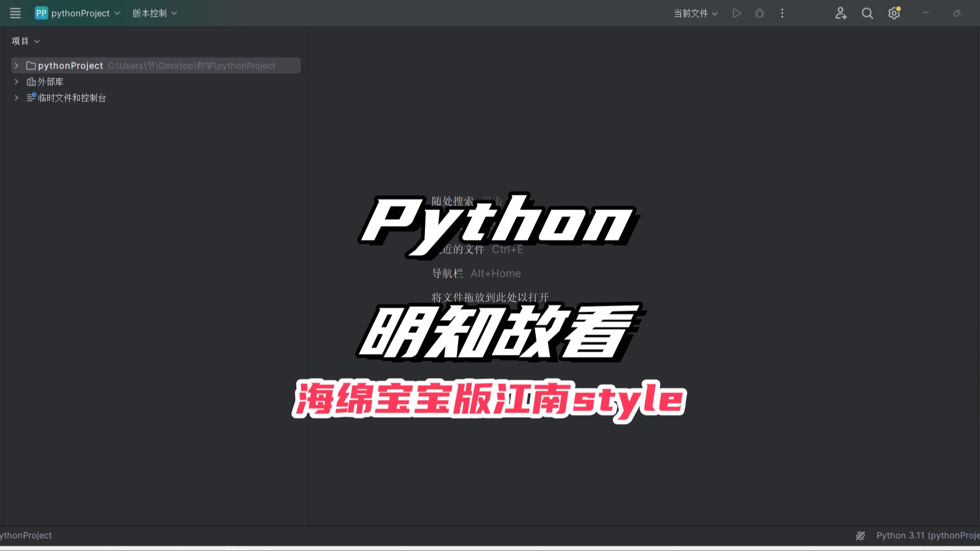This screenshot has width=980, height=551.
Task: Click the Ctrl+E recent files hint
Action: (507, 250)
